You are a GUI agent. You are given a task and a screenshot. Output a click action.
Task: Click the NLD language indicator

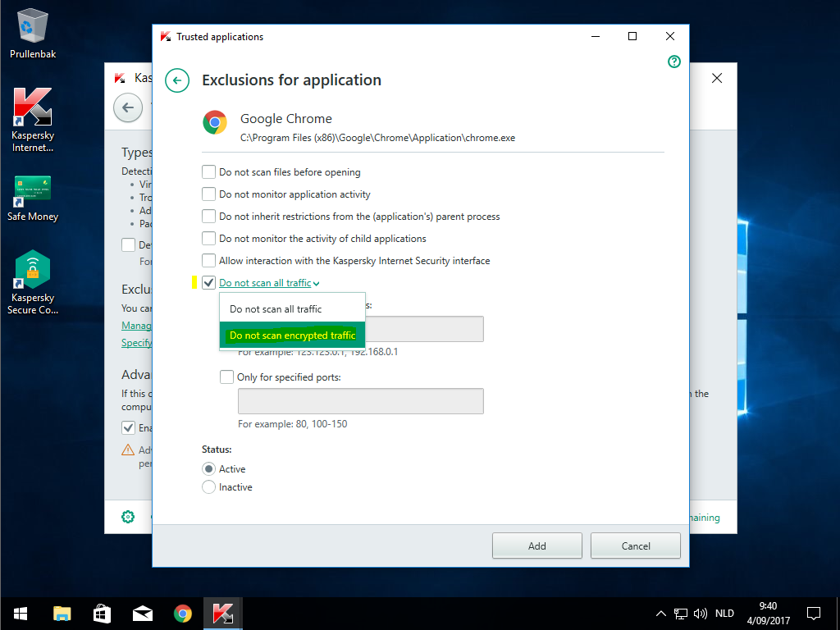pos(724,614)
